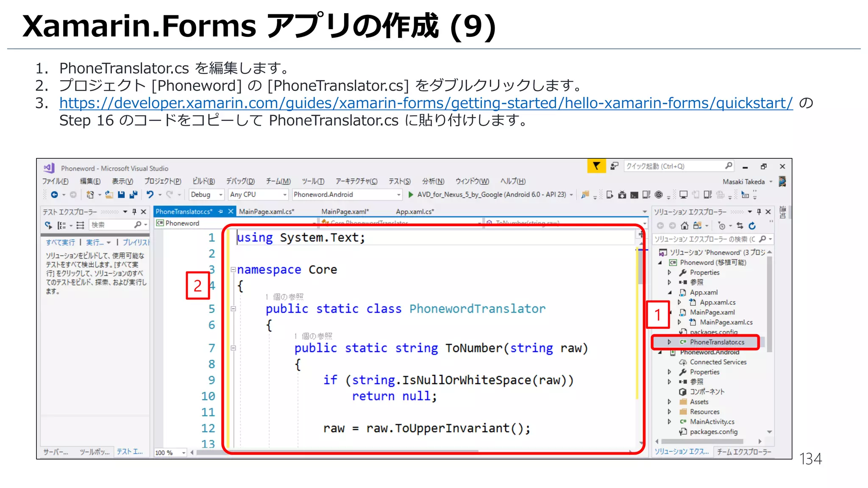Click the Sync with Active Document icon
This screenshot has height=488, width=868.
(x=740, y=225)
